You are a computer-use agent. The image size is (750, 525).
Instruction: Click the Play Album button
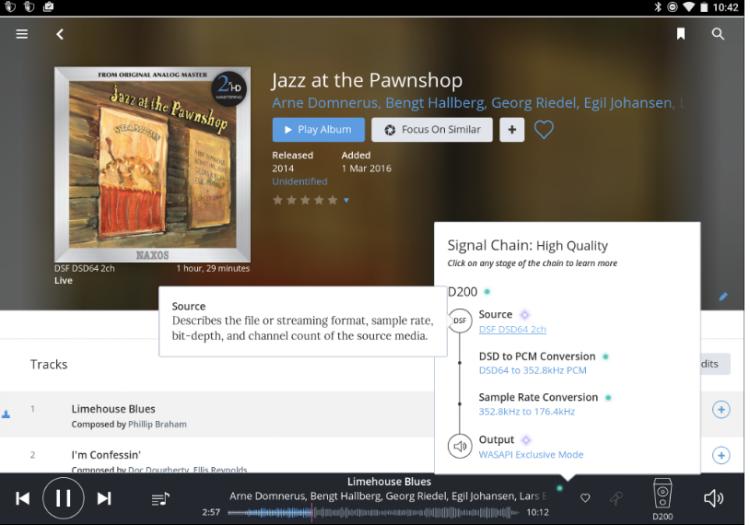click(x=319, y=130)
